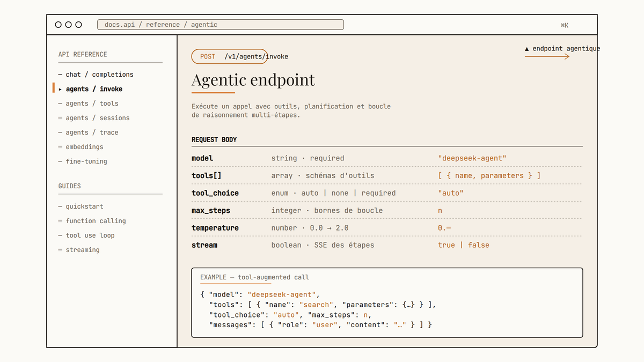
Task: Click 'boolean · SSE des étapes' description
Action: click(323, 245)
